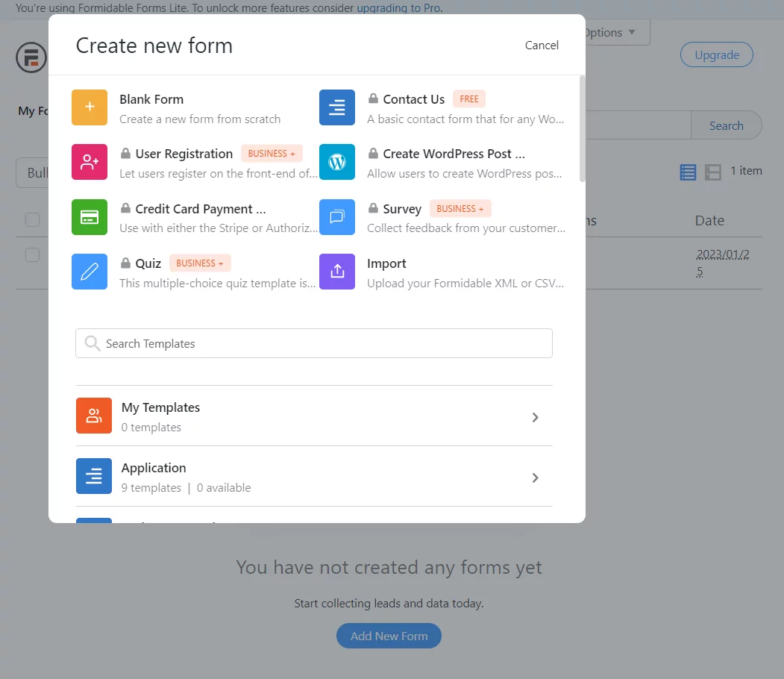Image resolution: width=784 pixels, height=679 pixels.
Task: Open the orange My Templates icon
Action: pos(94,416)
